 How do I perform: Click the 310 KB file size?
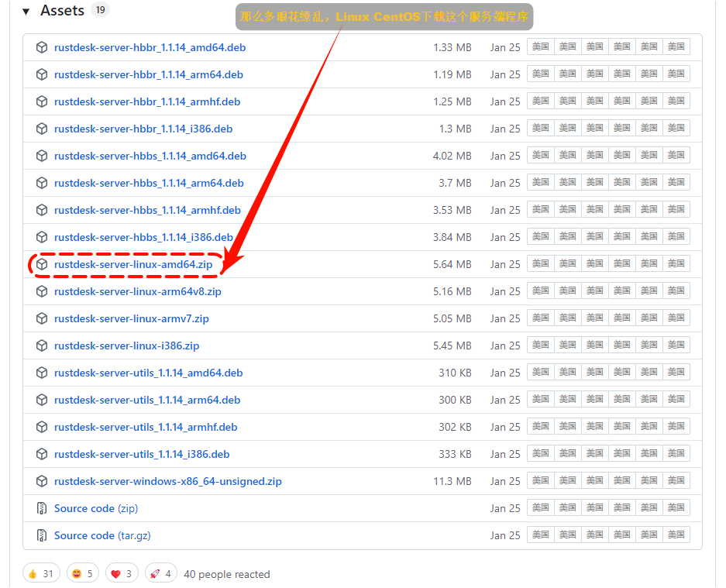[x=455, y=373]
